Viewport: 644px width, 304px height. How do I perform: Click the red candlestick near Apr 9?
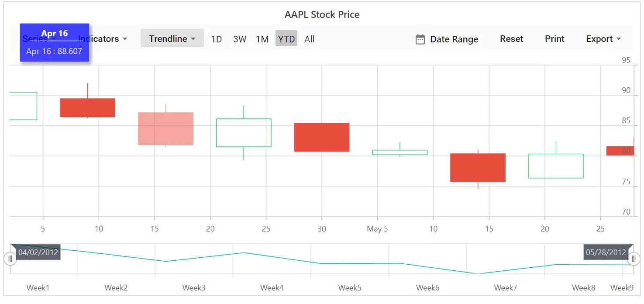[x=88, y=108]
